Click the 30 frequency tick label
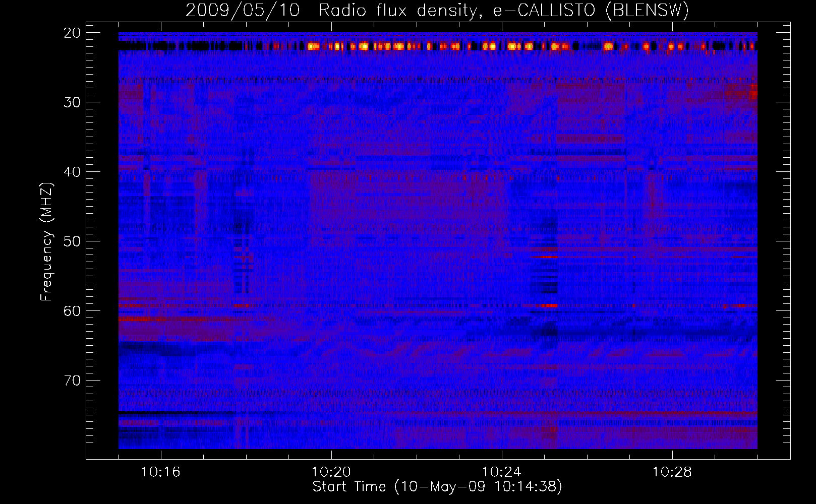The width and height of the screenshot is (816, 504). [73, 102]
